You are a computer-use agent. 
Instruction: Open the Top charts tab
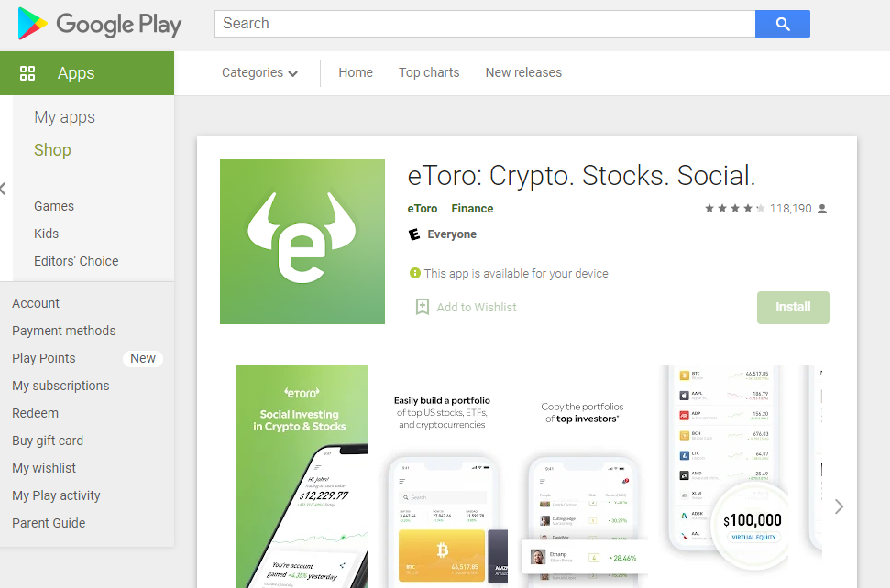point(429,72)
